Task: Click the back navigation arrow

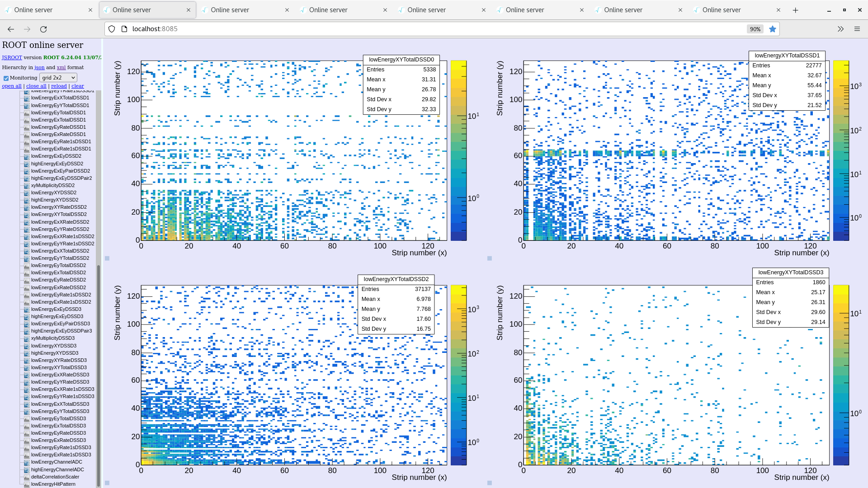Action: (10, 28)
